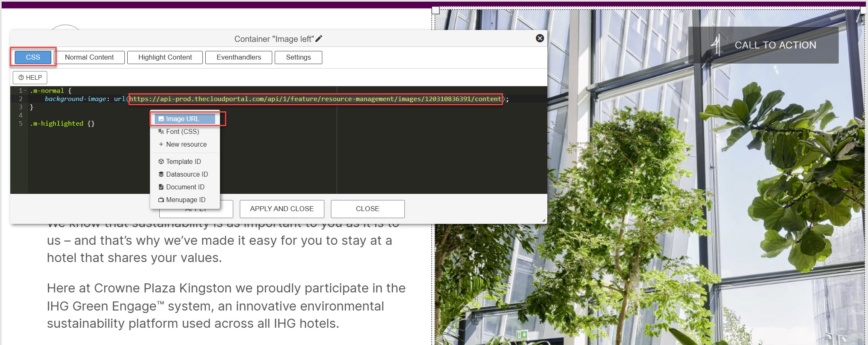Image resolution: width=868 pixels, height=345 pixels.
Task: Pick Datasource ID menu option
Action: click(x=187, y=175)
